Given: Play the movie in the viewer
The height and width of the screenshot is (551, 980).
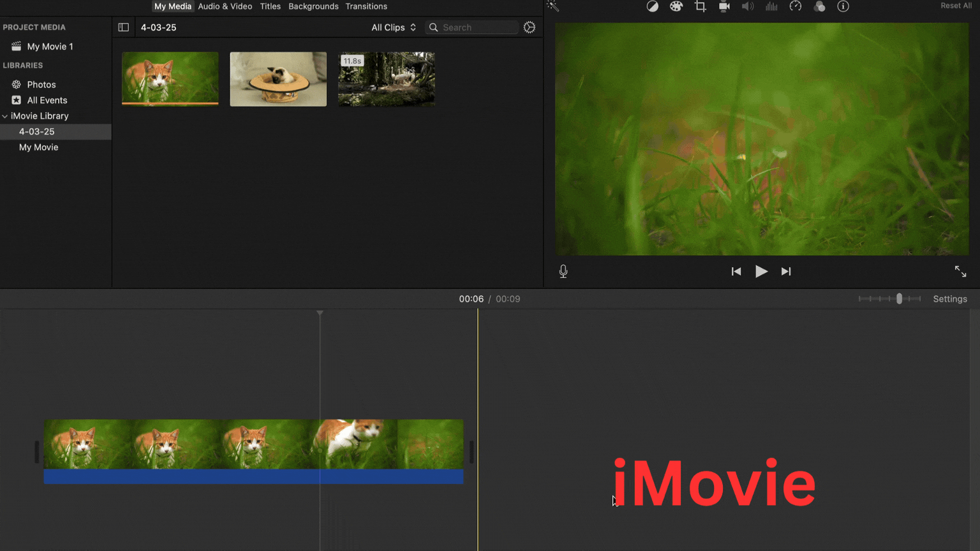Looking at the screenshot, I should coord(761,272).
